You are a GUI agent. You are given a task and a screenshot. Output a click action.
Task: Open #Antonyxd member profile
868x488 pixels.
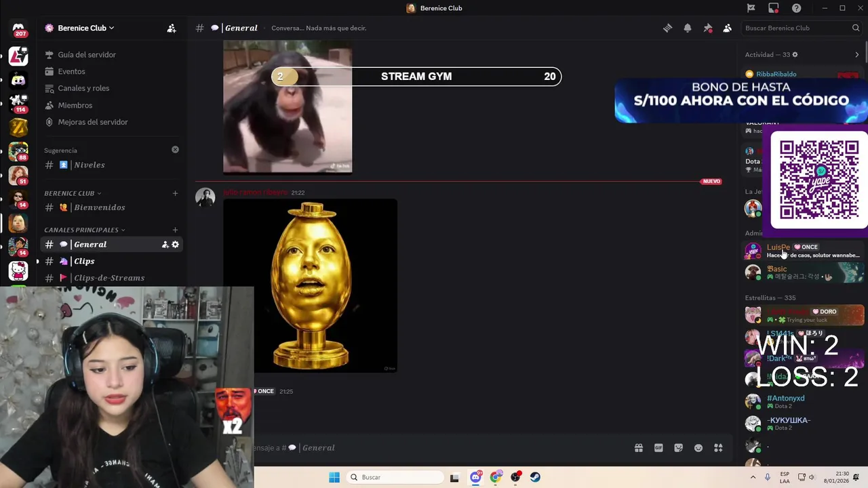click(804, 402)
